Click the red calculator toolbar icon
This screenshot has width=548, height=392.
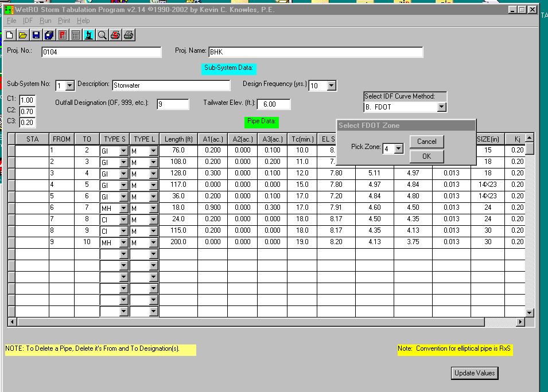coord(63,35)
